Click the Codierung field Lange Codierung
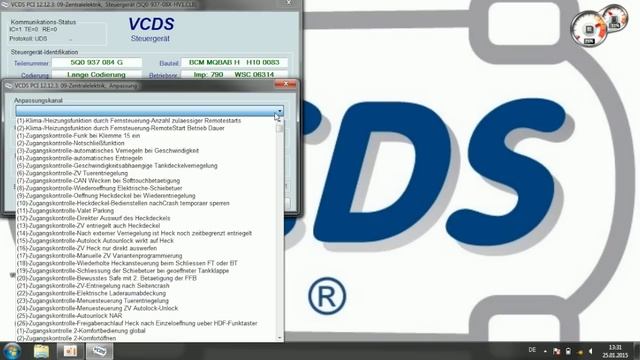Screen dimensions: 640x360 pos(97,75)
